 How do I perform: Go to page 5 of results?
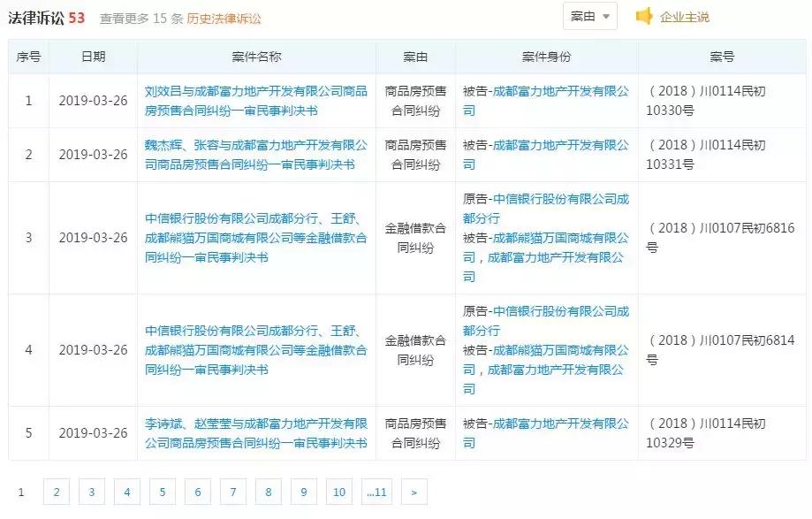163,492
